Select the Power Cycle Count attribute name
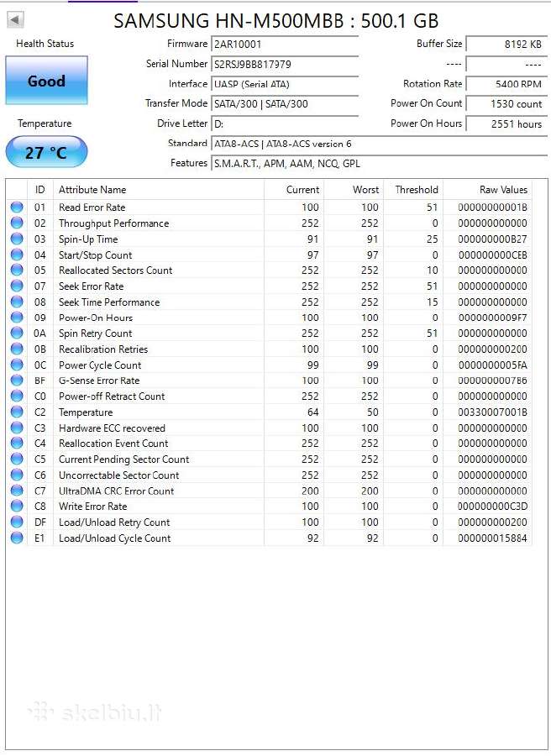This screenshot has width=551, height=756. click(100, 365)
